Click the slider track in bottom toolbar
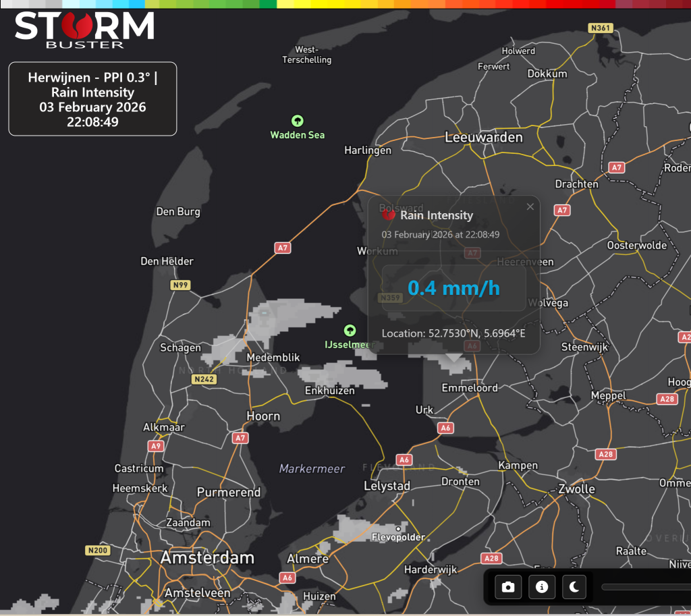Screen dimensions: 691x616 pos(646,587)
